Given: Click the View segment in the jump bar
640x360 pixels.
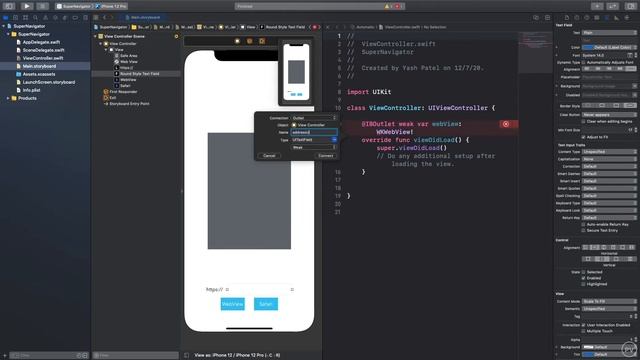Looking at the screenshot, I should click(x=248, y=27).
